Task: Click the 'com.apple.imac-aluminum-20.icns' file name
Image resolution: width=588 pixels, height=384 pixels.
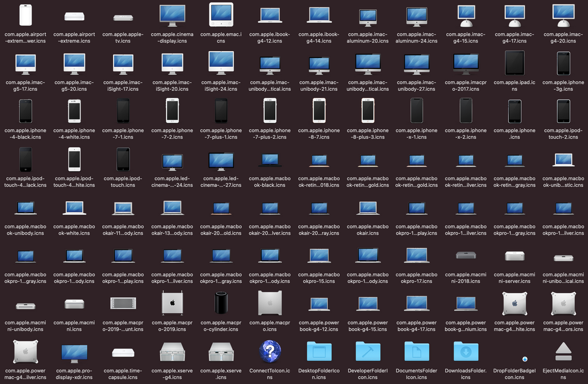Action: pos(368,37)
